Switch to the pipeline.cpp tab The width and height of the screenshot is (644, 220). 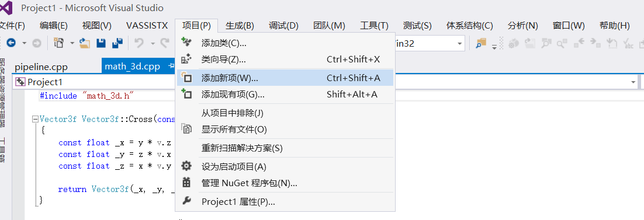pyautogui.click(x=41, y=67)
